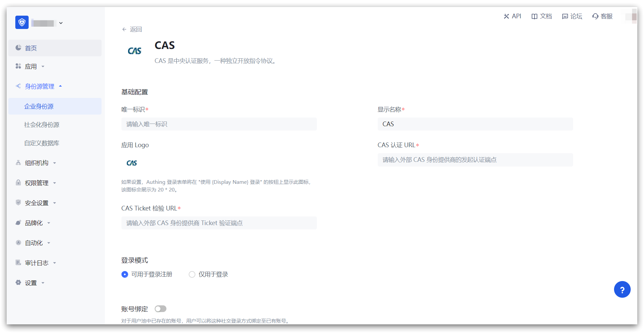
Task: Toggle the 账号绑定 switch
Action: 160,309
